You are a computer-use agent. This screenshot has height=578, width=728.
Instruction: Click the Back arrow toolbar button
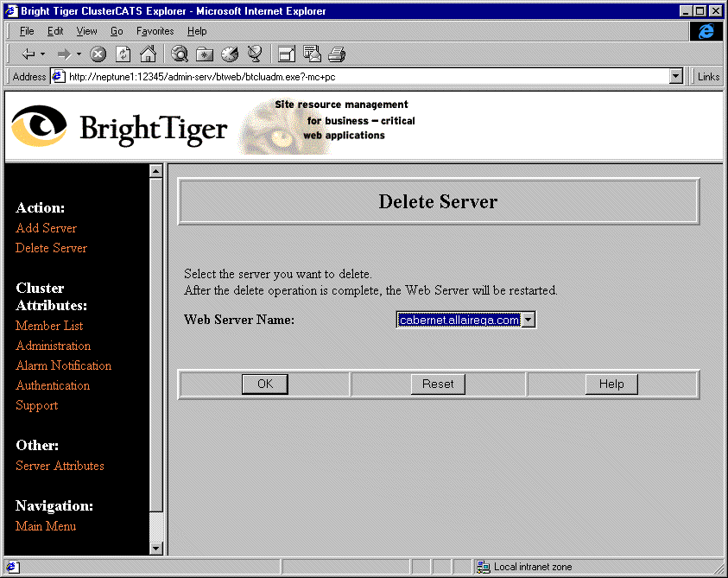point(27,54)
